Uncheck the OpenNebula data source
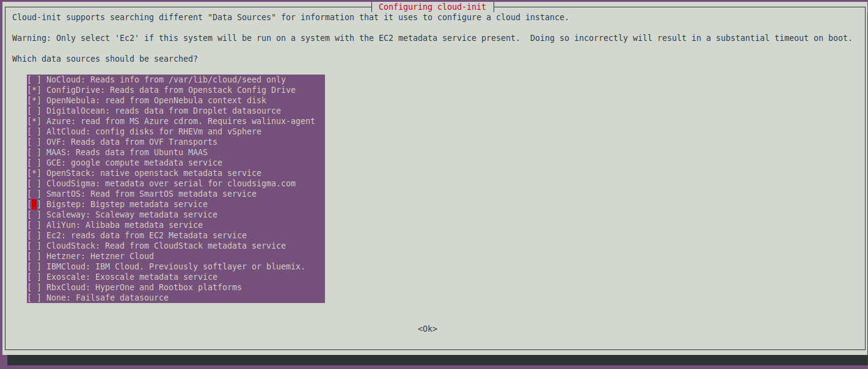 pyautogui.click(x=34, y=100)
